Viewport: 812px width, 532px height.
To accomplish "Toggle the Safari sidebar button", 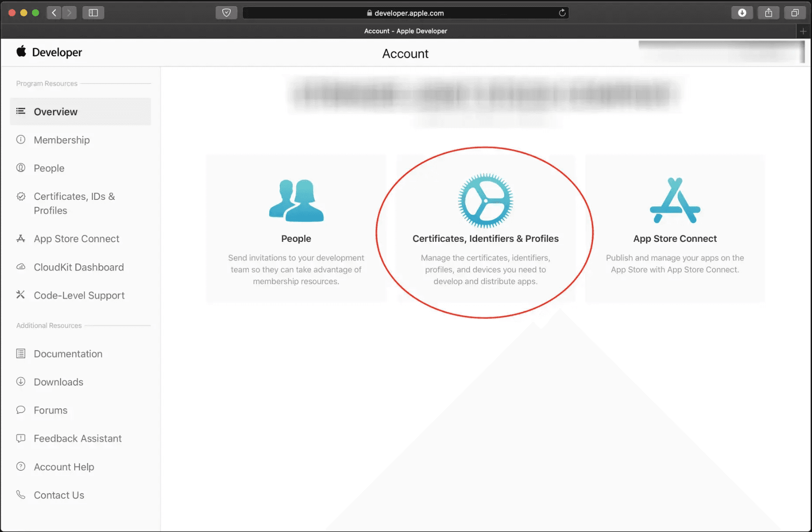I will point(93,12).
